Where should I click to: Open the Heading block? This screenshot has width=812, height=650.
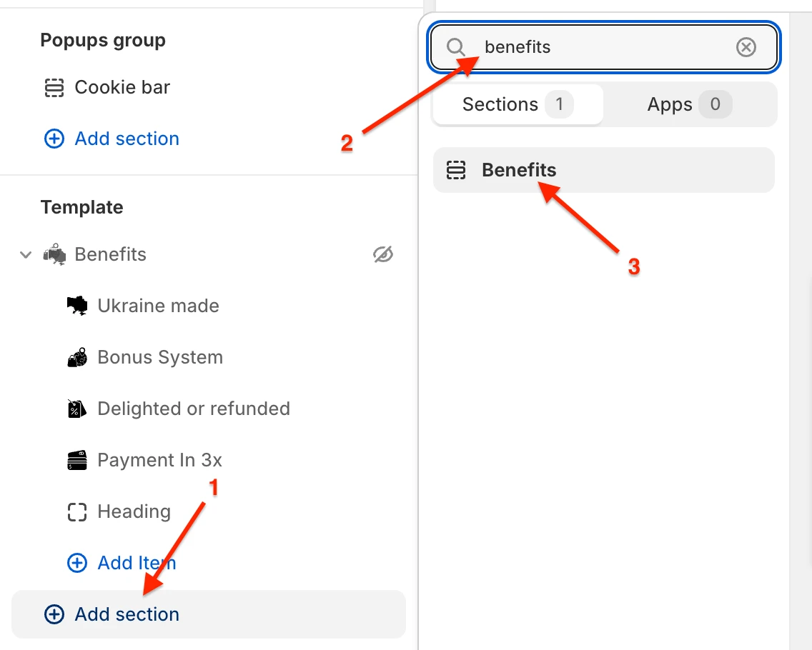click(x=134, y=512)
